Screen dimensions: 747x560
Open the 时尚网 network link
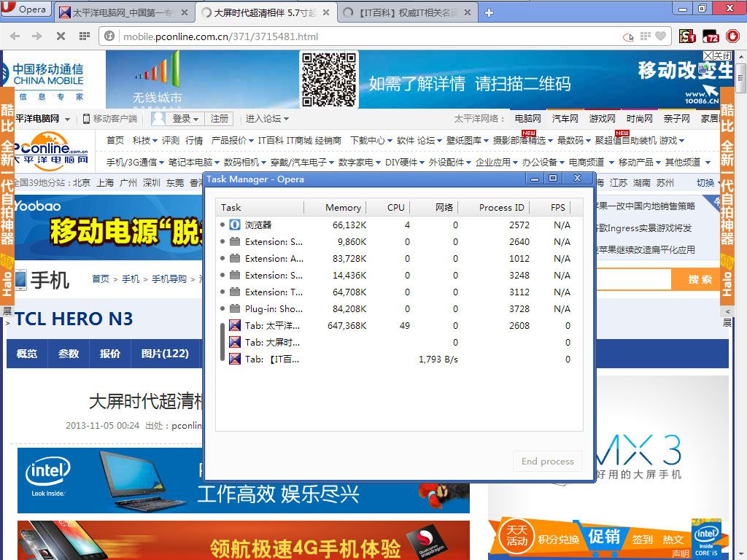639,119
